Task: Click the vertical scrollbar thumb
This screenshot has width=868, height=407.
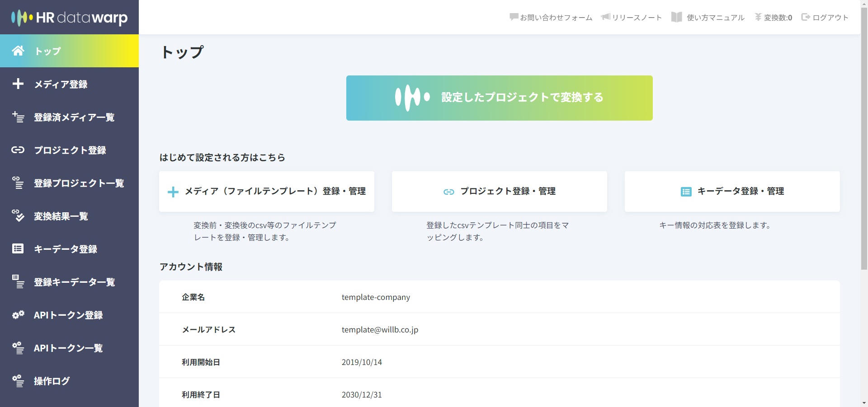Action: pos(864,138)
